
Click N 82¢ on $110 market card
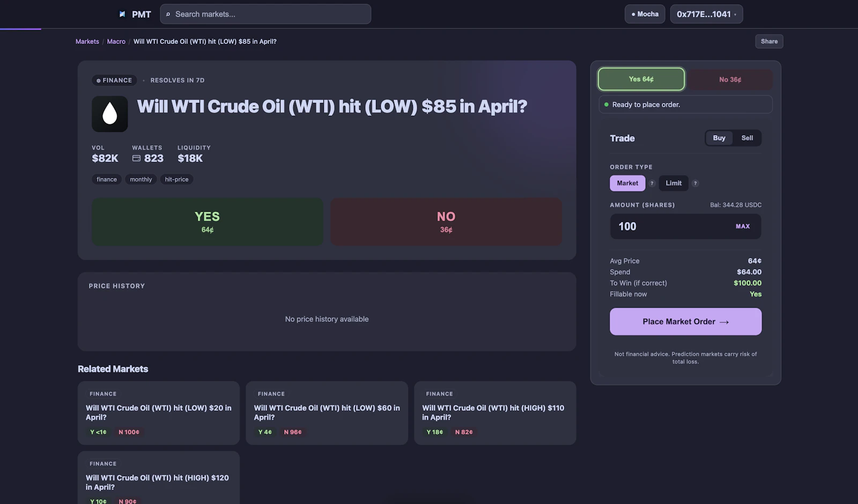464,432
